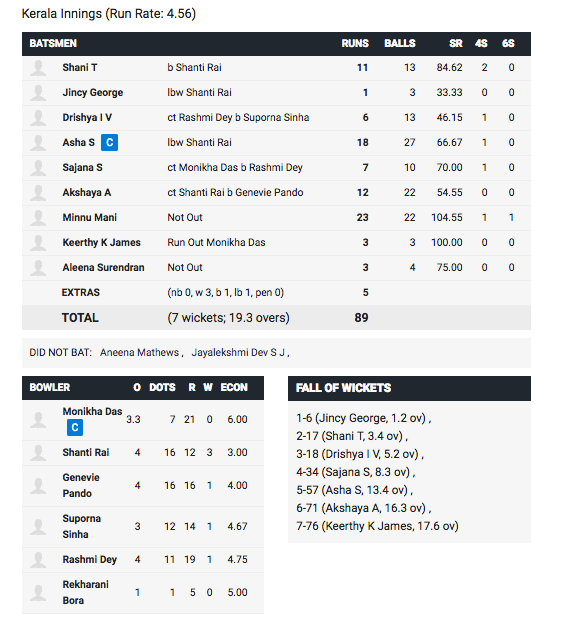Viewport: 563px width, 633px height.
Task: Open the Keerthy K James player link
Action: coord(101,243)
